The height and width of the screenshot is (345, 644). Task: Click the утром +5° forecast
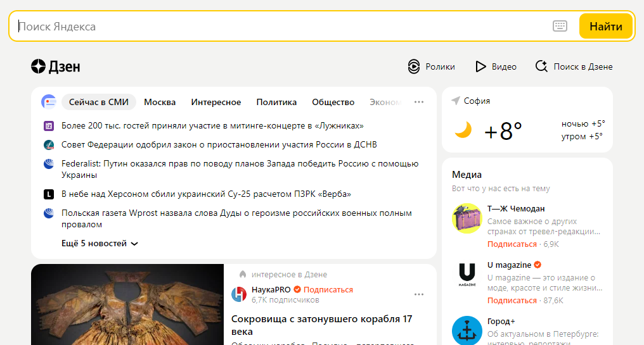point(582,136)
